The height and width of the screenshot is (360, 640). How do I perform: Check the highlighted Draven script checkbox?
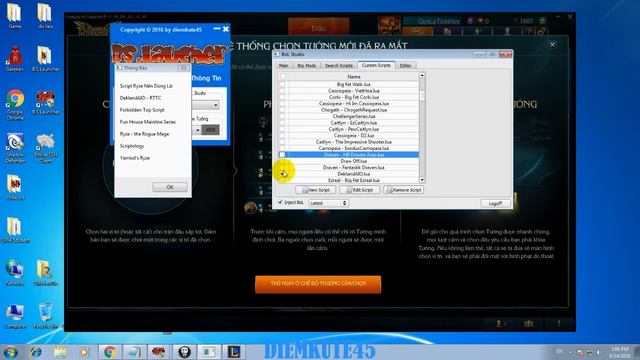tap(282, 155)
